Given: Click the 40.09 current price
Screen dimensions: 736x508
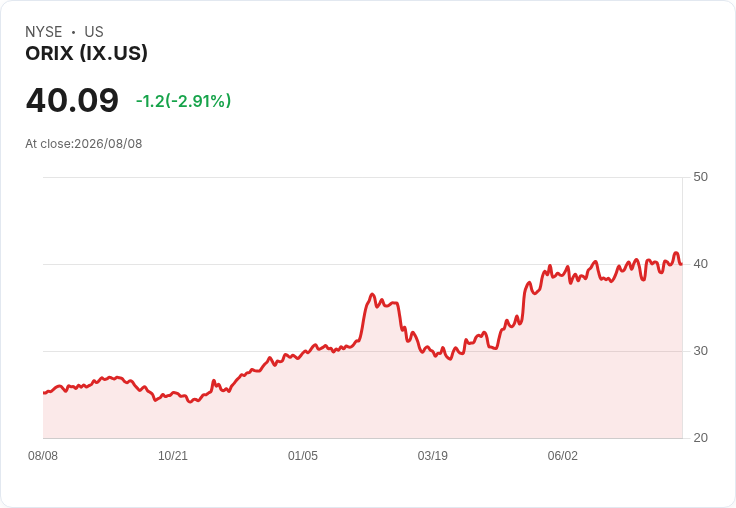Looking at the screenshot, I should 72,100.
